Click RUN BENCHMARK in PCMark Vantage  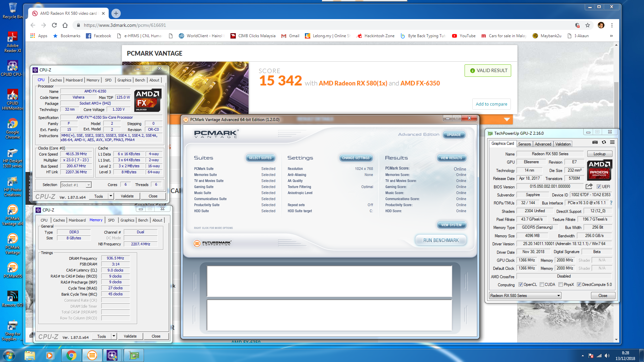click(441, 240)
